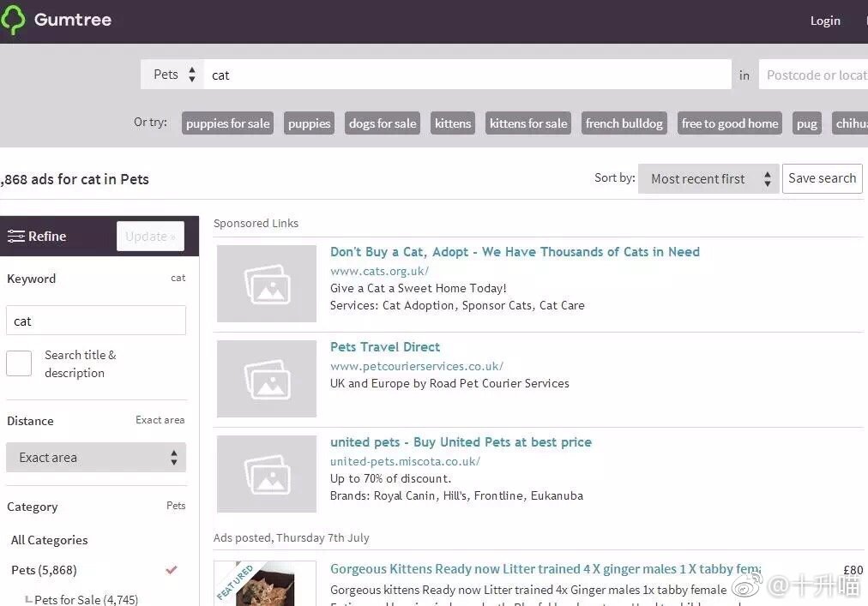868x606 pixels.
Task: Click the Ads posted, Thursday 7th July text
Action: 291,537
